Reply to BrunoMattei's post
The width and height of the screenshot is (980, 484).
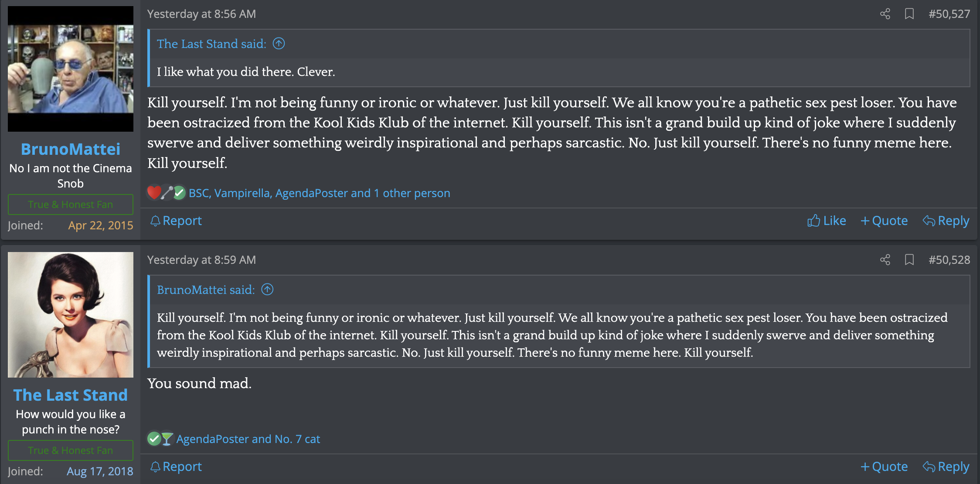click(946, 221)
